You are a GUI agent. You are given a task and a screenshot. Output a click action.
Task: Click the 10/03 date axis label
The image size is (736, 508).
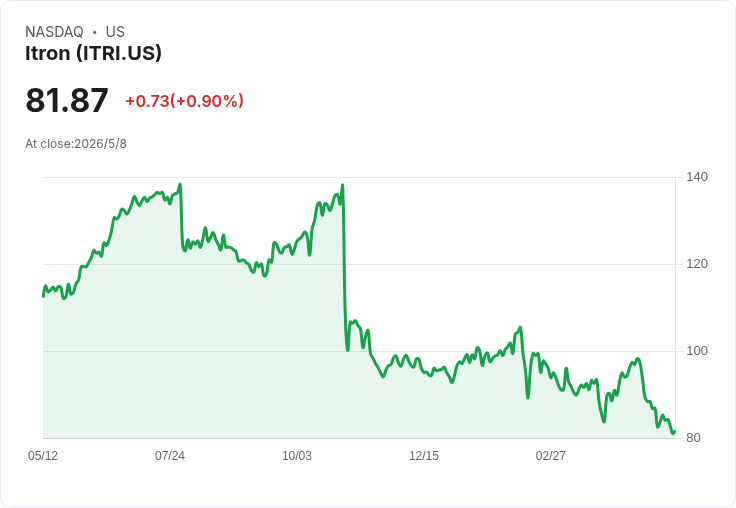coord(297,455)
